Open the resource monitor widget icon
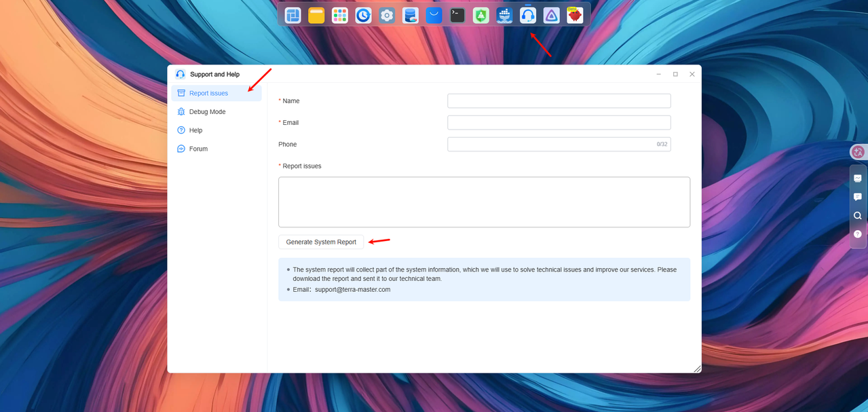The image size is (868, 412). pos(858,178)
